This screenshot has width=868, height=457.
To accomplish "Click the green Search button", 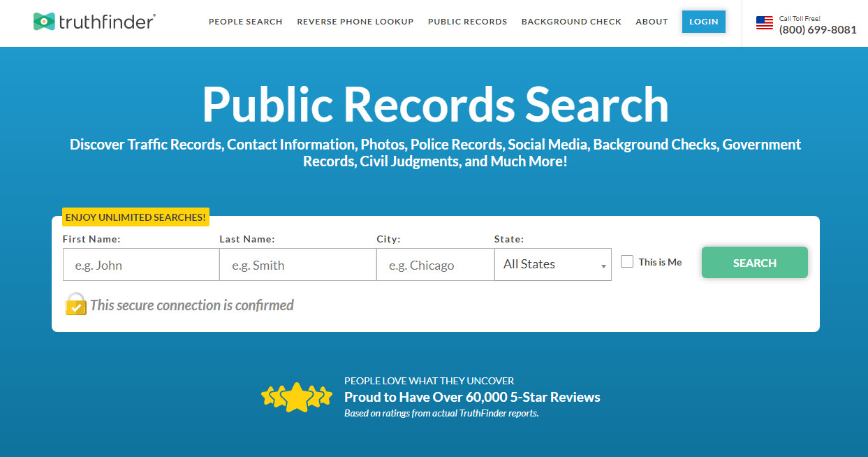I will click(755, 263).
